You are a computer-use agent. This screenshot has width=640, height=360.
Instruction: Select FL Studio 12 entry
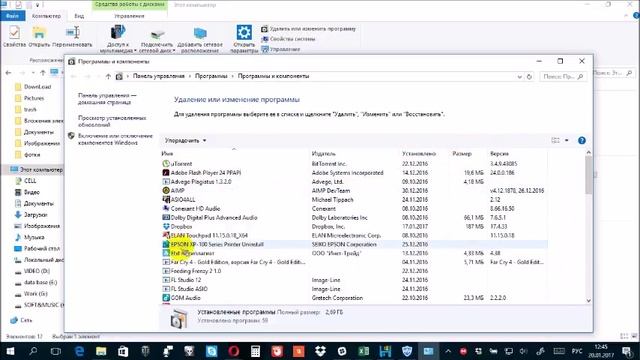click(354, 280)
